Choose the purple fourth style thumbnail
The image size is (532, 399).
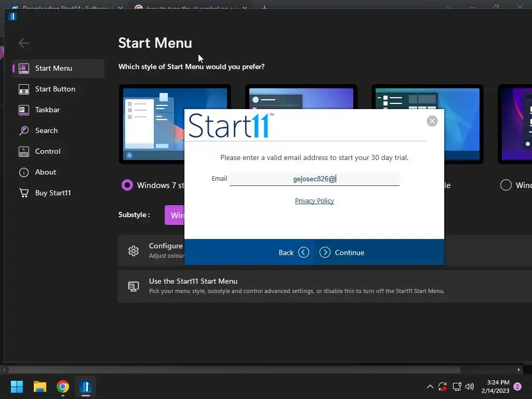pyautogui.click(x=515, y=124)
